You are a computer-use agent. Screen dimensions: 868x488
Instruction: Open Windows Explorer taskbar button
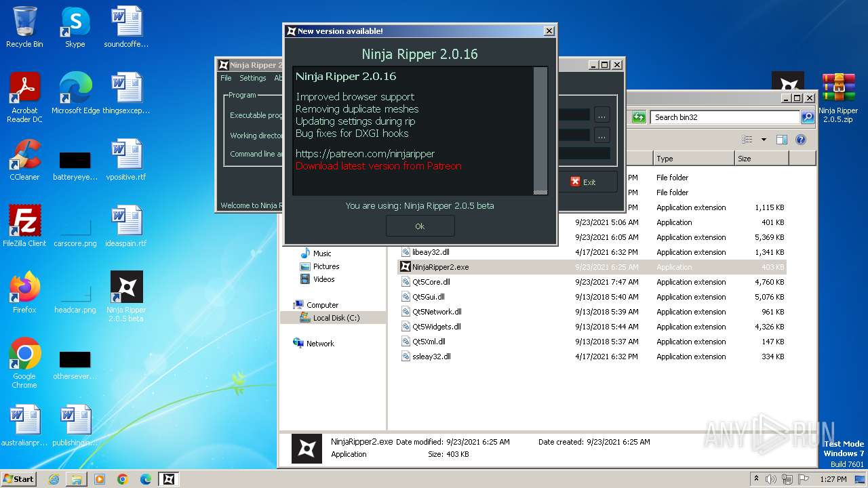[x=77, y=479]
